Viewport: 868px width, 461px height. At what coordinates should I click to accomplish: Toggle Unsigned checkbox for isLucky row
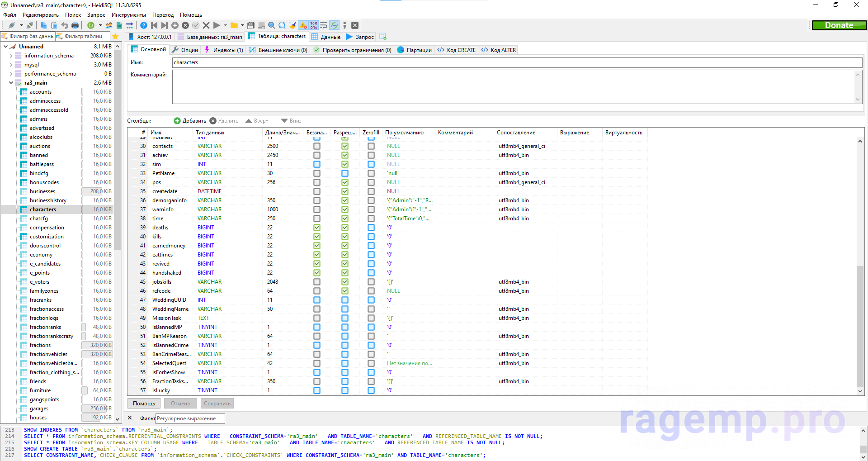[317, 390]
